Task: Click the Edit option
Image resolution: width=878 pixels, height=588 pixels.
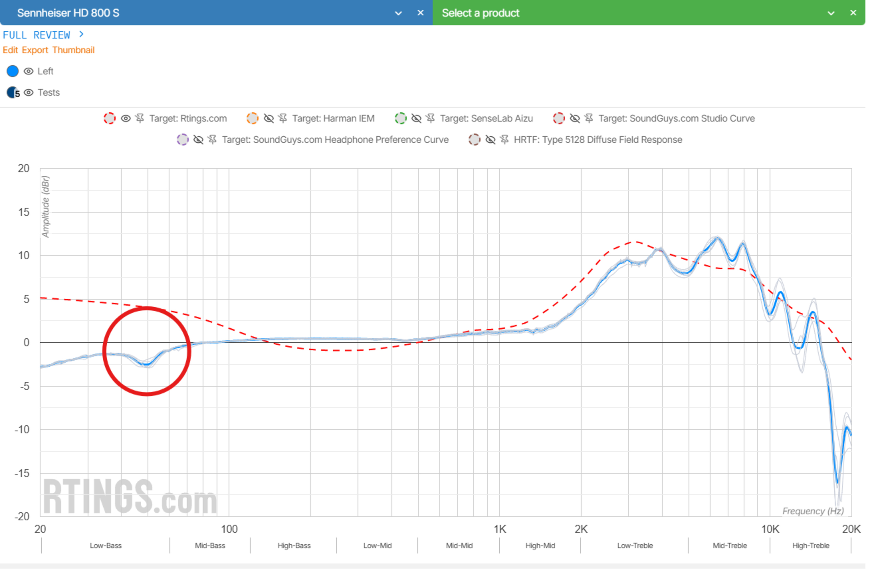Action: click(10, 50)
